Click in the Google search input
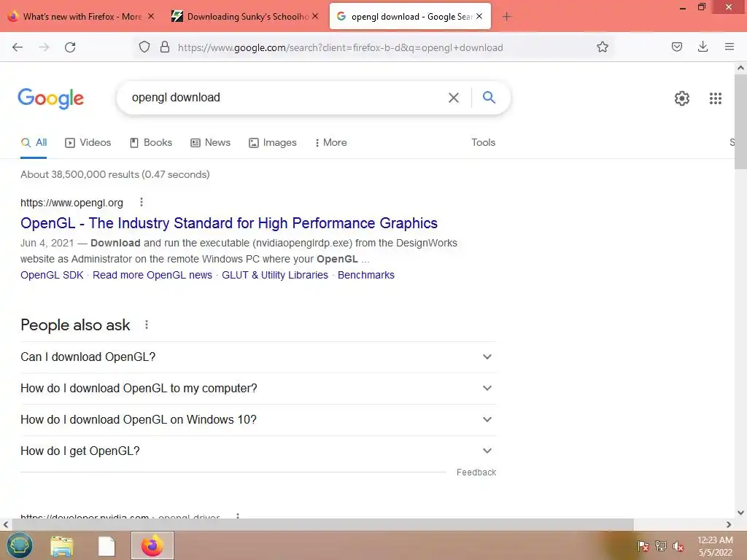 [x=286, y=98]
